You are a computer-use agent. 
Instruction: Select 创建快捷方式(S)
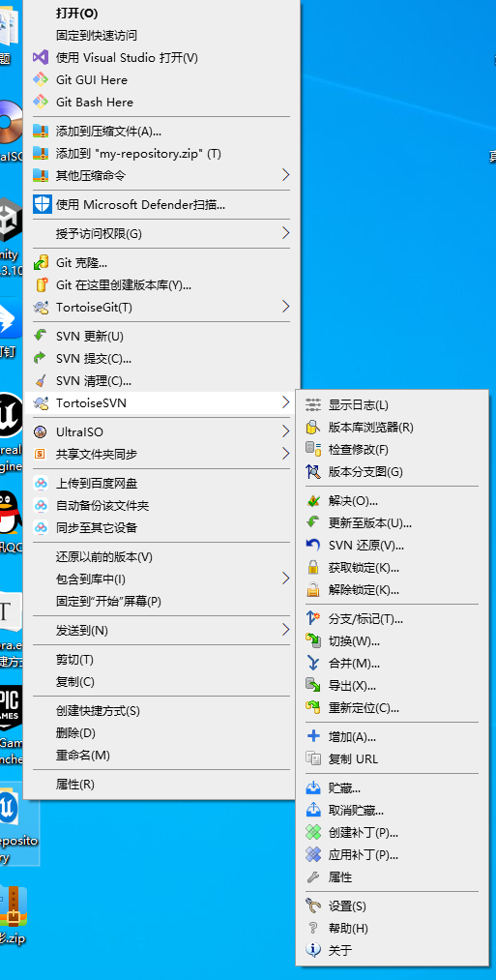(x=161, y=711)
